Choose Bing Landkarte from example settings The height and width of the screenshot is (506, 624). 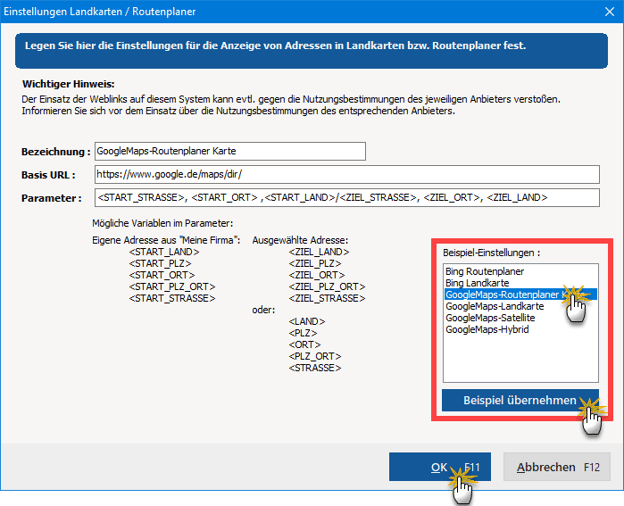pyautogui.click(x=478, y=284)
